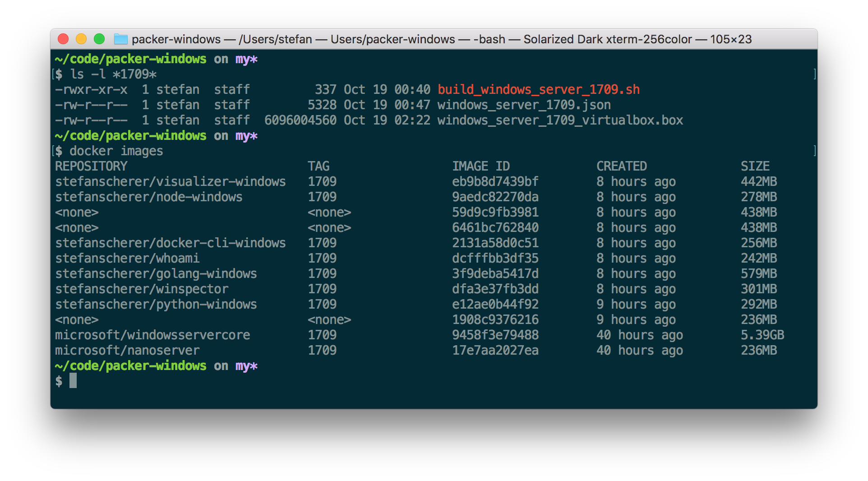Click the 'docker images' command
The width and height of the screenshot is (868, 481).
pyautogui.click(x=116, y=151)
